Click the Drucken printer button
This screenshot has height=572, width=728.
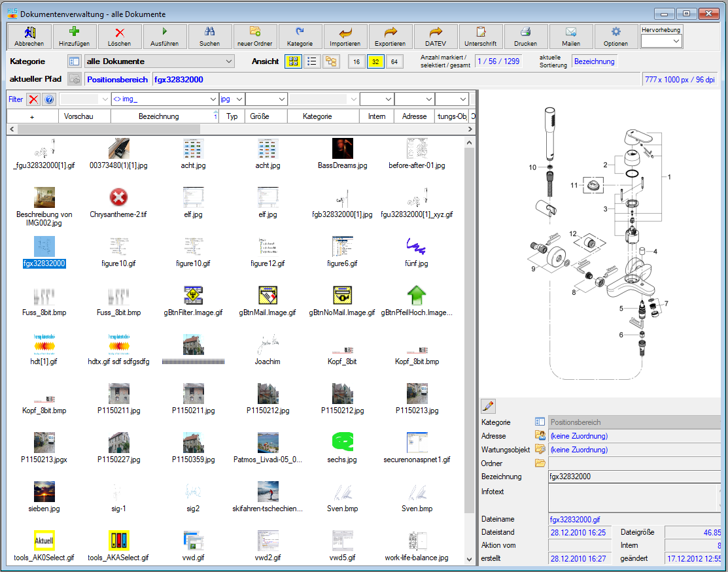pyautogui.click(x=525, y=36)
